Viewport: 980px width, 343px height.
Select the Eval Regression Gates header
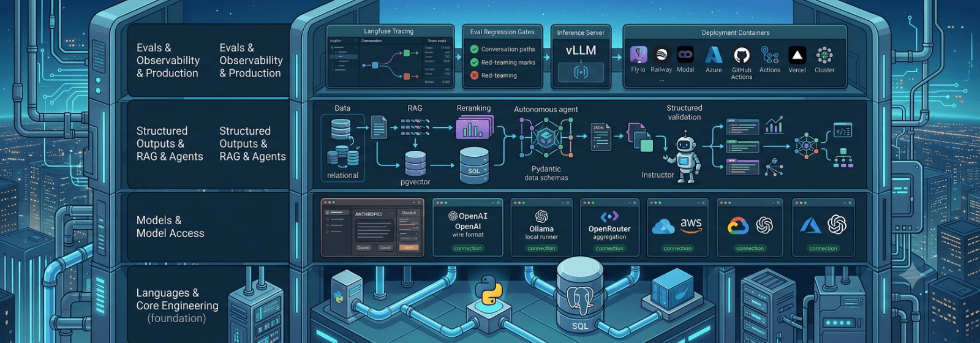(502, 32)
